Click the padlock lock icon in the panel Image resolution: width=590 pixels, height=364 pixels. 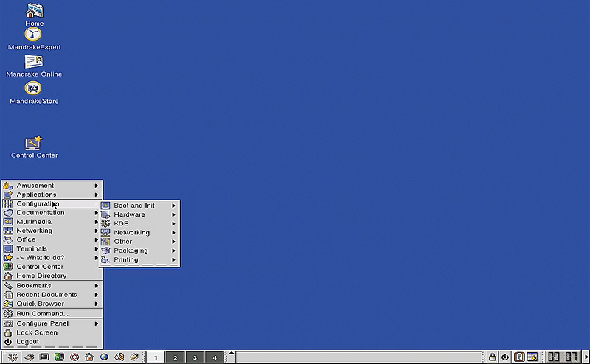tap(492, 357)
